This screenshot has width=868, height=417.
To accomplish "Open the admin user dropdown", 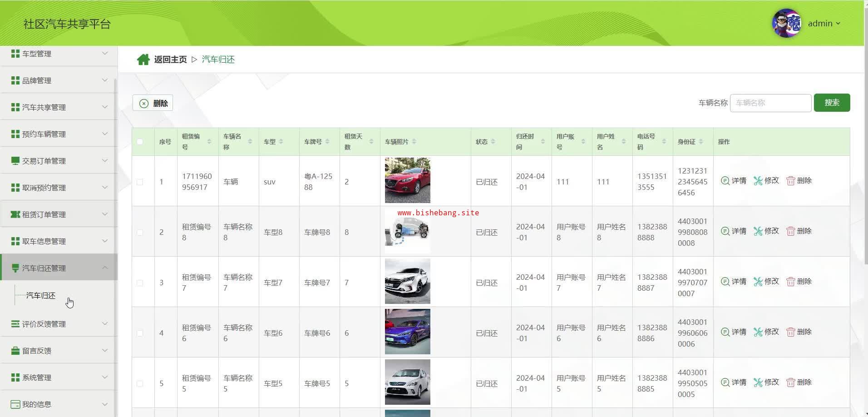I will click(824, 23).
